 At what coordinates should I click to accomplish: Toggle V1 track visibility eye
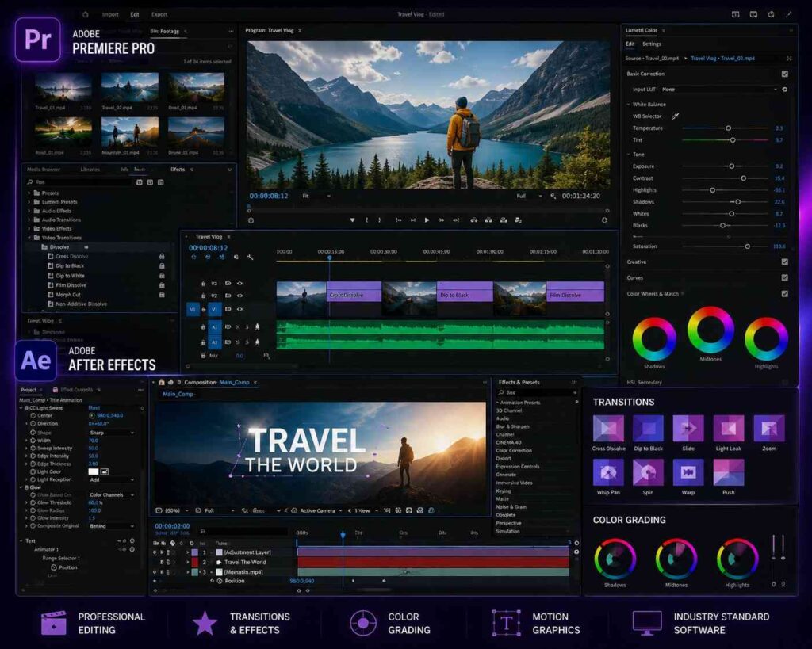239,310
